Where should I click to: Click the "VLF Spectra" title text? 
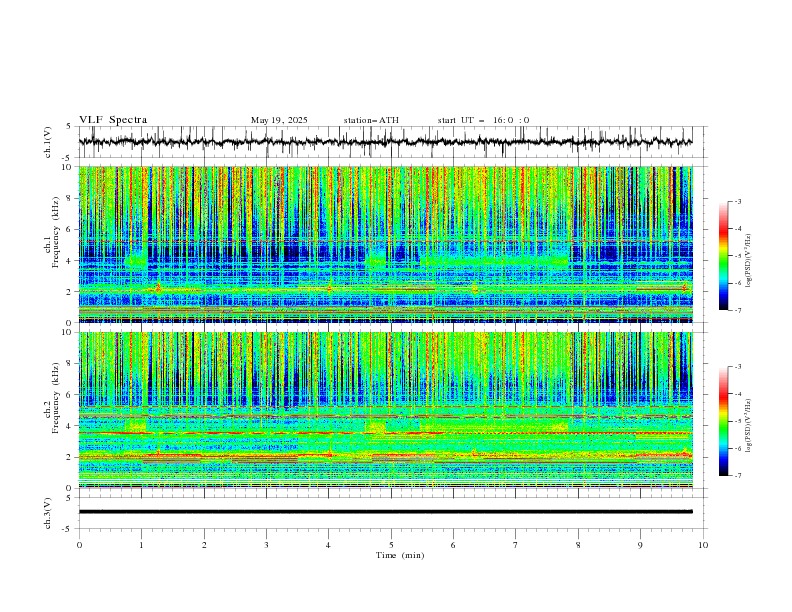(x=113, y=120)
